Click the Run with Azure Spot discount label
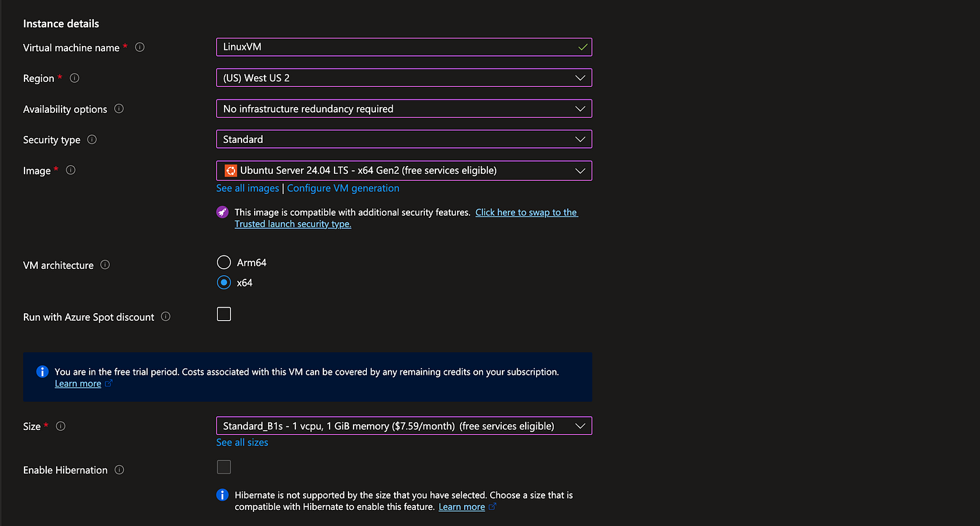 click(x=89, y=317)
